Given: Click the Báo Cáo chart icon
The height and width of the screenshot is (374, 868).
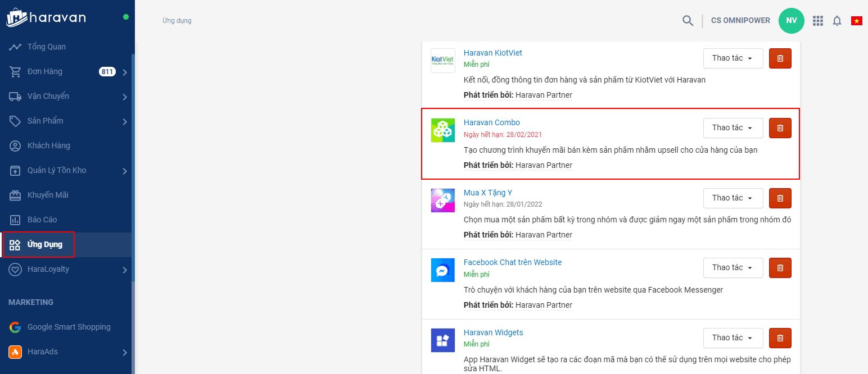Looking at the screenshot, I should [x=15, y=220].
